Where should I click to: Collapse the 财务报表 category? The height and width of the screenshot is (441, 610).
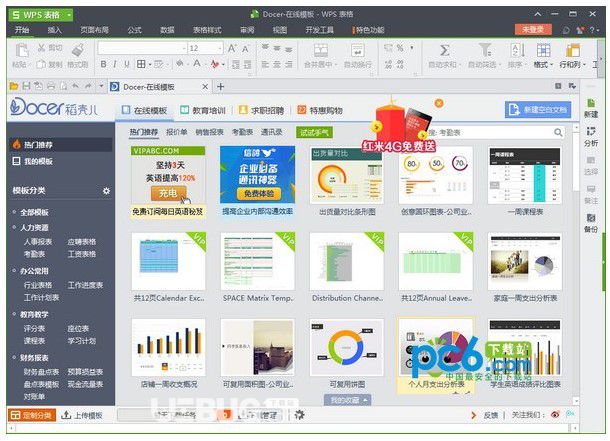[x=14, y=358]
